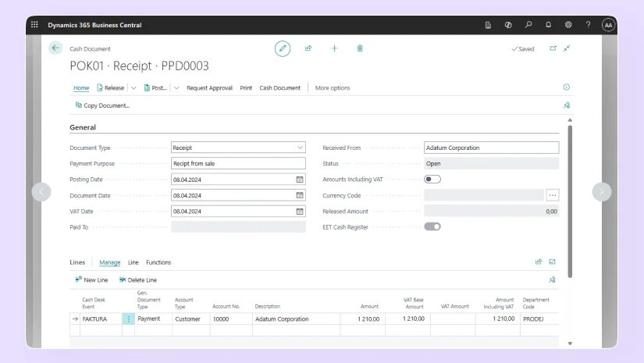Click the pencil edit icon
The height and width of the screenshot is (363, 644).
(x=283, y=48)
